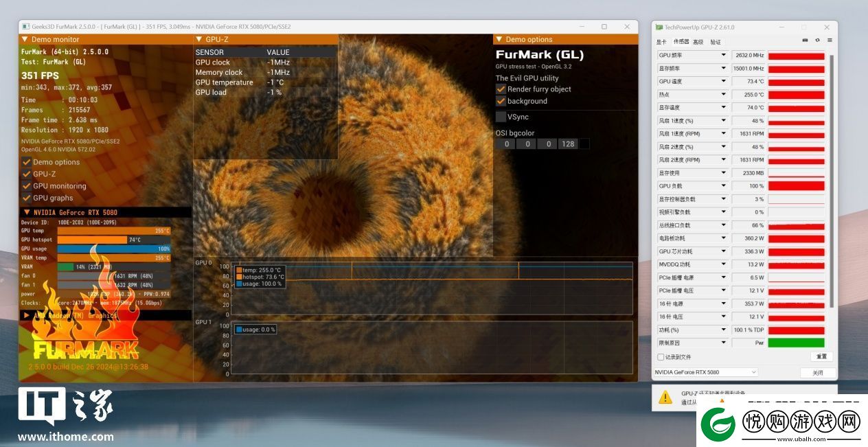Open the 限制原因 sensor dropdown
The height and width of the screenshot is (447, 868).
point(723,343)
